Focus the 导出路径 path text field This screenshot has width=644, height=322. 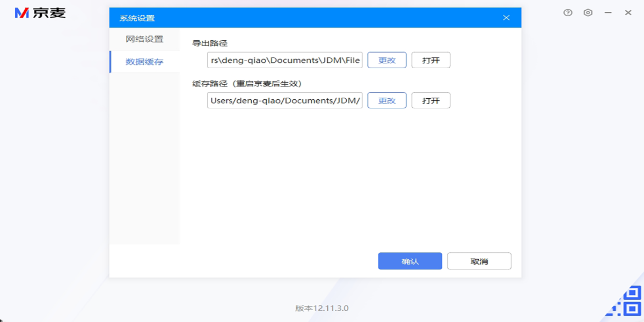coord(285,60)
